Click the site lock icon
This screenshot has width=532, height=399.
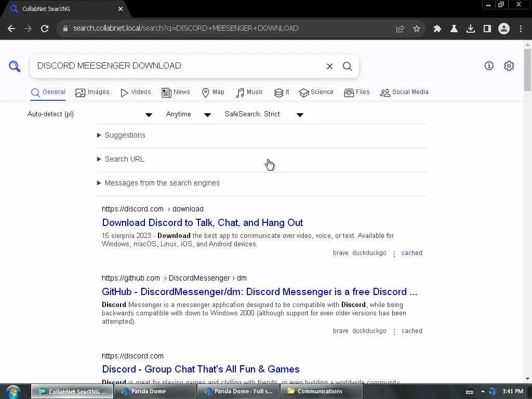tap(65, 29)
